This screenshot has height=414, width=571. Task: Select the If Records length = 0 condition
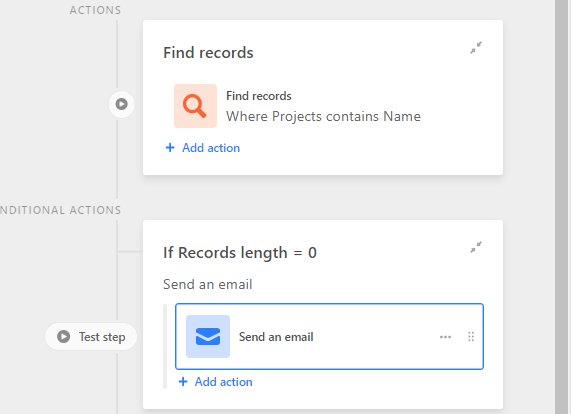[240, 253]
